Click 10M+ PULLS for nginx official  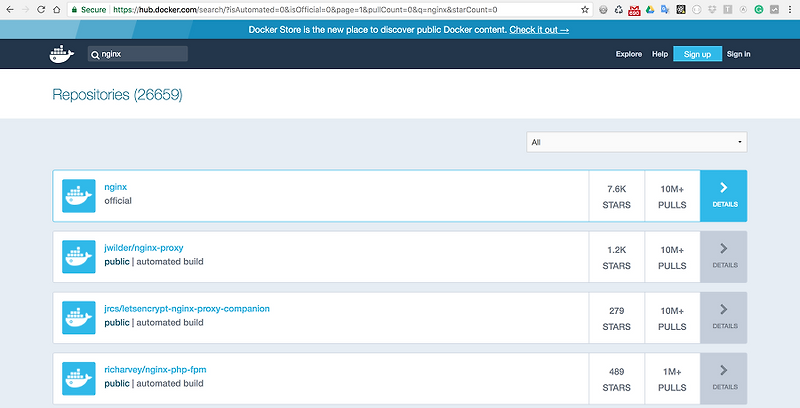672,196
